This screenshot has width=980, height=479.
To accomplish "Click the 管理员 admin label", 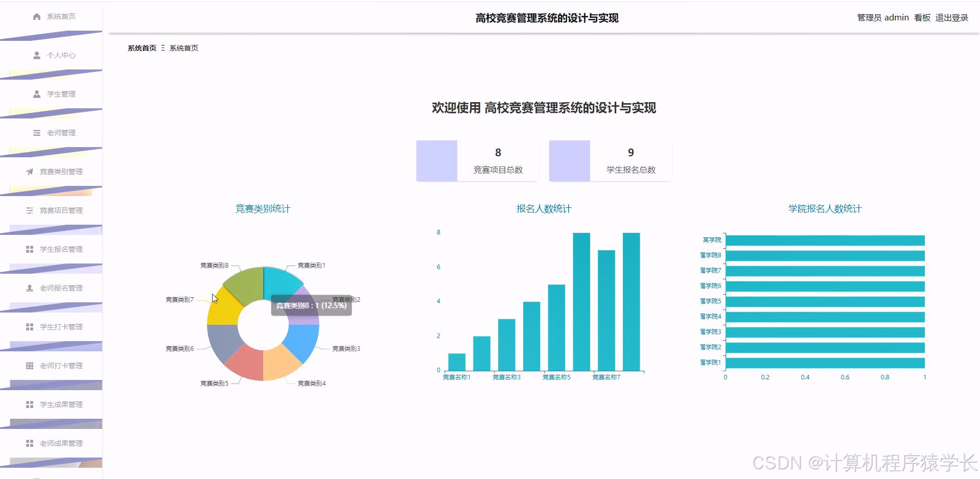I will (x=883, y=18).
